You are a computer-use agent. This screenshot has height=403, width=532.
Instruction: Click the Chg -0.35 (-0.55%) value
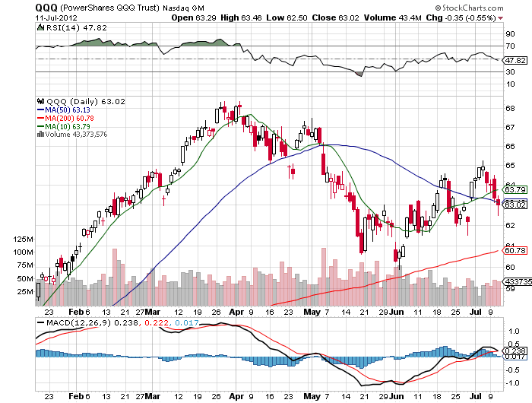click(470, 17)
